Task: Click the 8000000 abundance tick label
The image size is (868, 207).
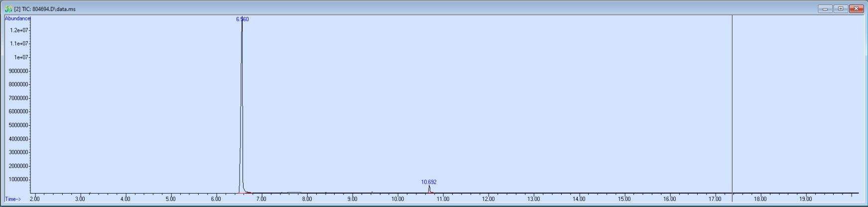Action: coord(18,84)
